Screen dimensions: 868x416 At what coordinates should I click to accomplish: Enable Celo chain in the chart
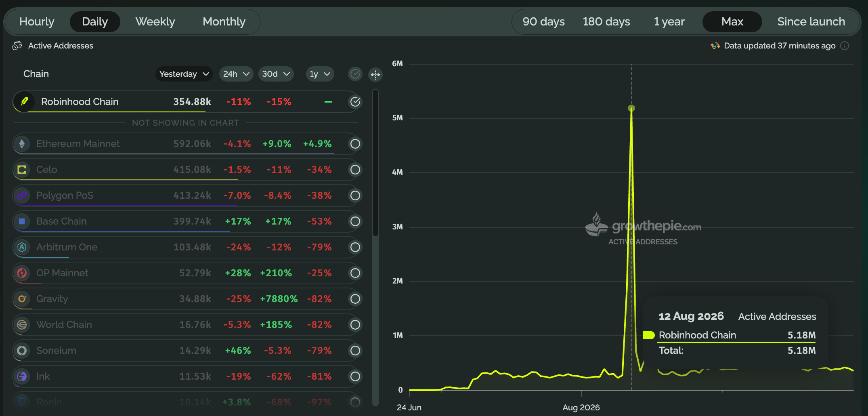click(355, 170)
